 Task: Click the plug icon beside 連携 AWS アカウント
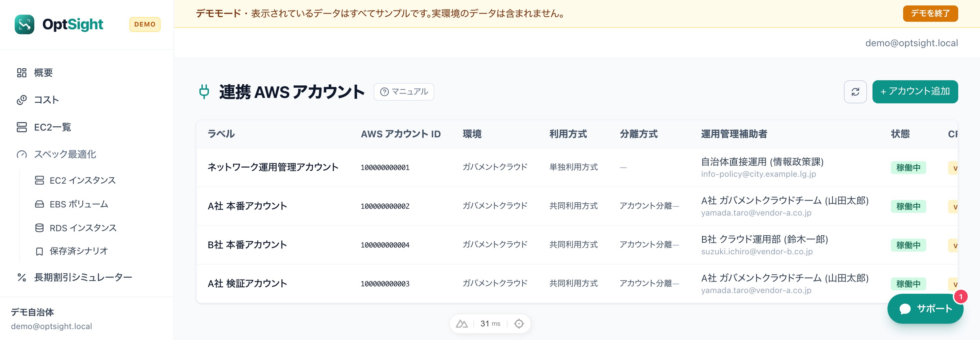click(x=204, y=92)
